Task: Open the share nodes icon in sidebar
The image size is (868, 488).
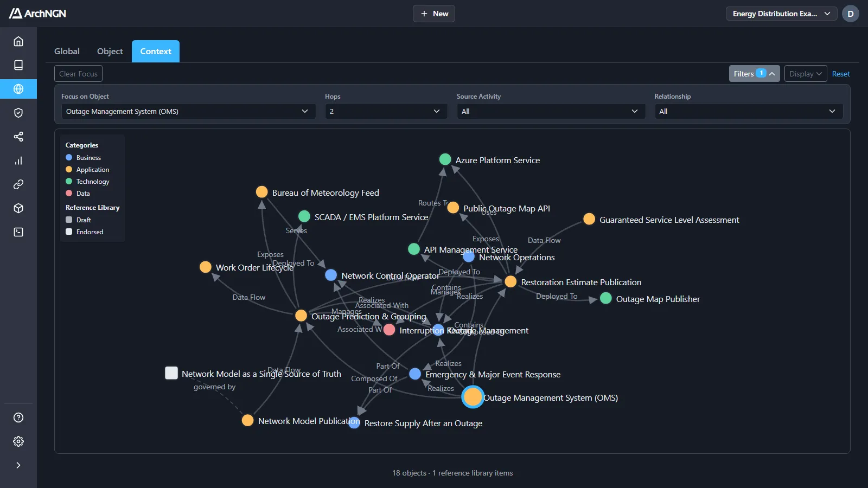Action: (x=18, y=137)
